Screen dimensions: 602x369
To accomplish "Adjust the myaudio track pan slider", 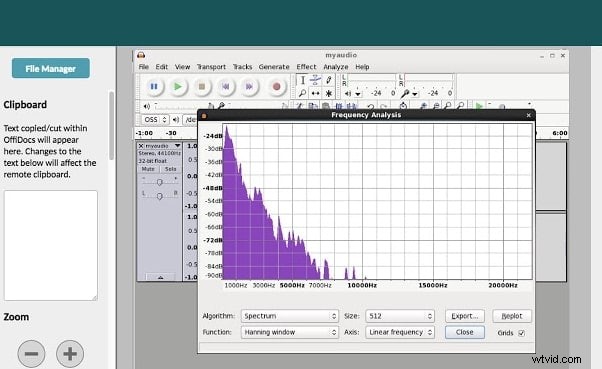I will coord(160,196).
